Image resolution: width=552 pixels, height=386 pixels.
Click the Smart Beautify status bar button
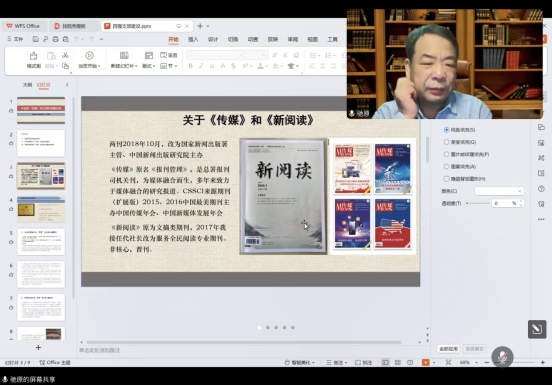[300, 362]
